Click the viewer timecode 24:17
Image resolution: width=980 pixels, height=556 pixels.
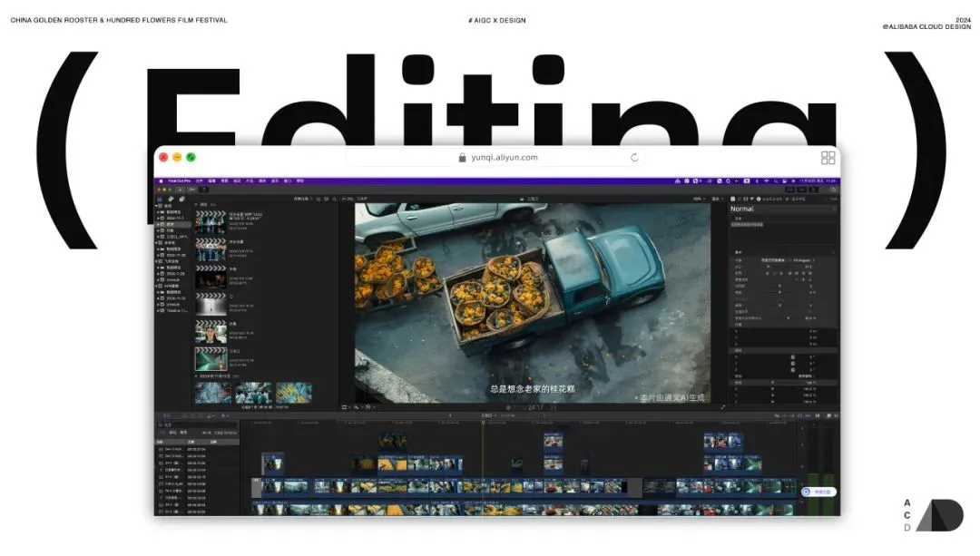tap(535, 407)
